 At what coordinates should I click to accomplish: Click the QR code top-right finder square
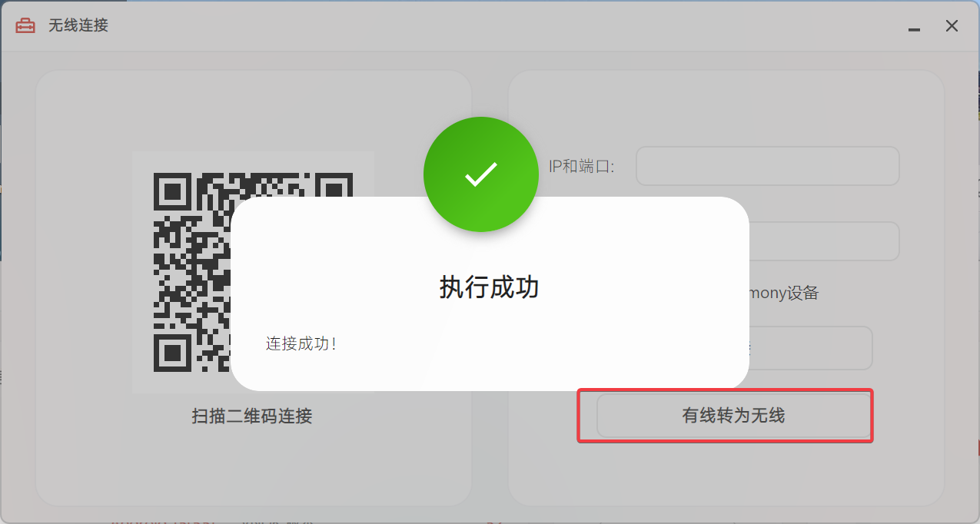[x=334, y=192]
